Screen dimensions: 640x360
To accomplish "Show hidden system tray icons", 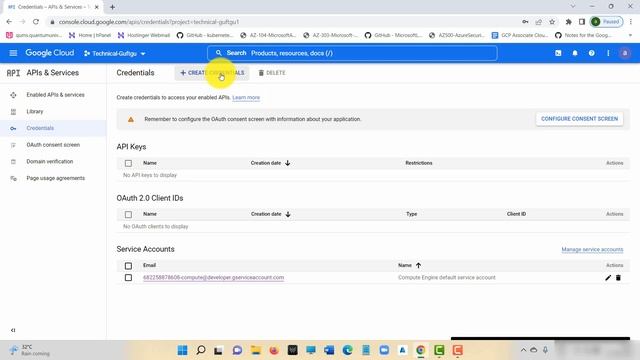I will [x=523, y=350].
